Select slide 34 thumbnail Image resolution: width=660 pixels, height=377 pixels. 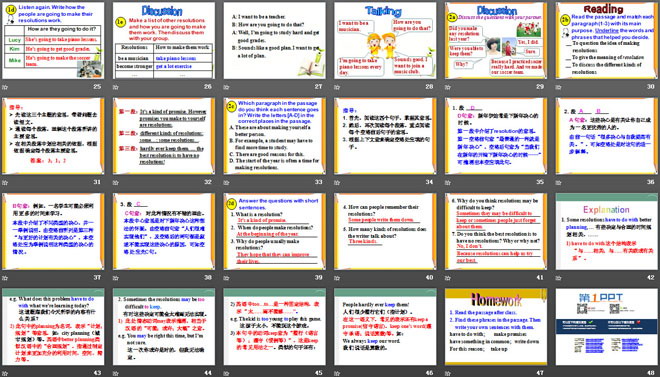tap(385, 136)
